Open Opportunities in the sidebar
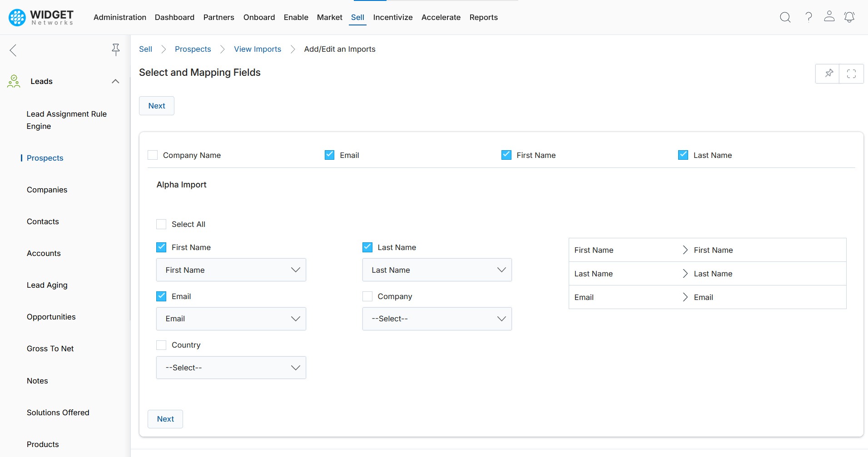Screen dimensions: 868x457 click(51, 317)
